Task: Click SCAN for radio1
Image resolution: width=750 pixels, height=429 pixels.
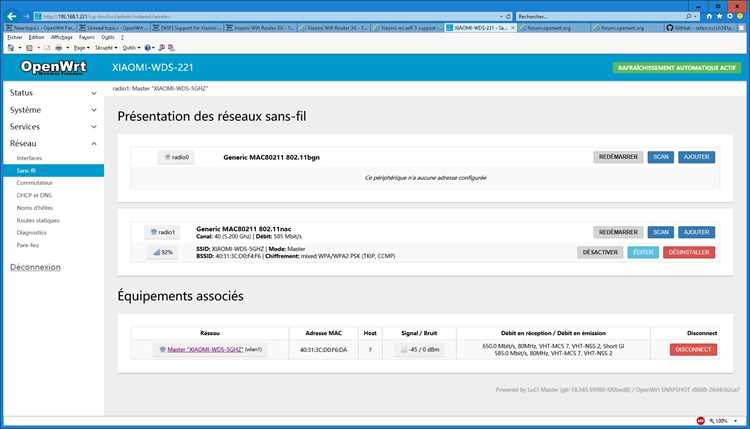Action: [661, 232]
